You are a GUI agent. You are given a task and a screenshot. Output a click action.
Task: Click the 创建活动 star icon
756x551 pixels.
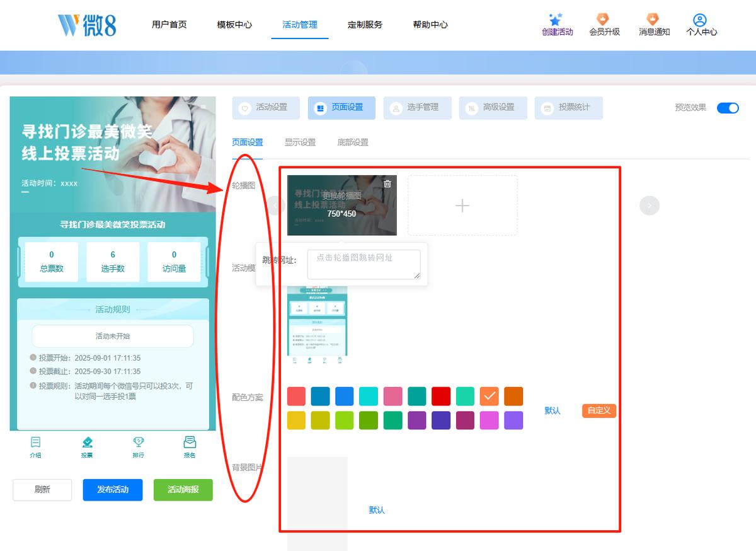555,20
